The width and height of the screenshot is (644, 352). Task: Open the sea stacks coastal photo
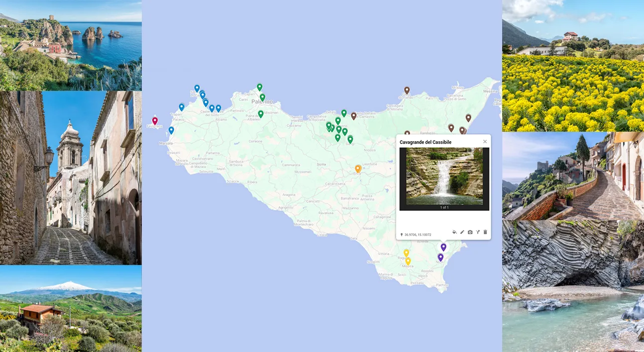pos(71,45)
